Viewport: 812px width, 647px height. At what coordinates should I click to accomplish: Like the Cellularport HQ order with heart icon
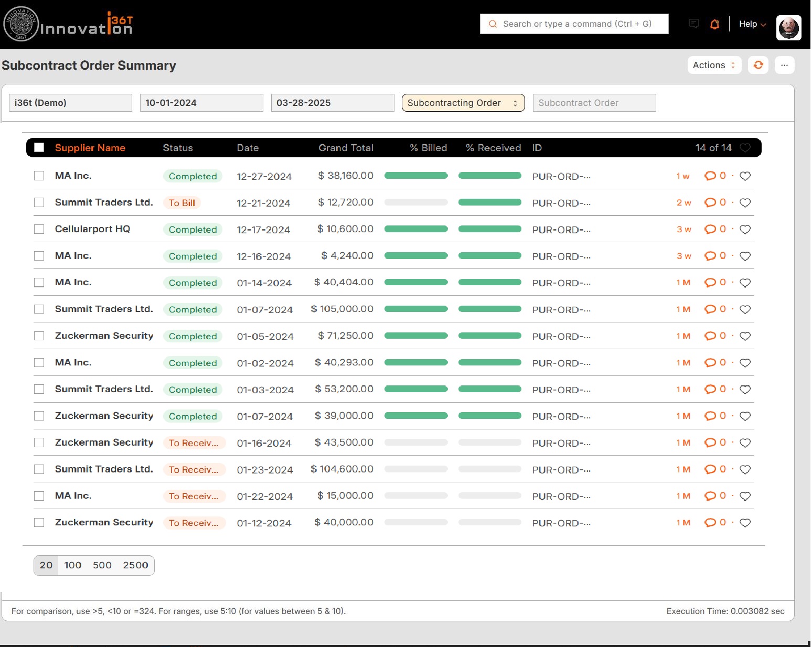pos(745,230)
